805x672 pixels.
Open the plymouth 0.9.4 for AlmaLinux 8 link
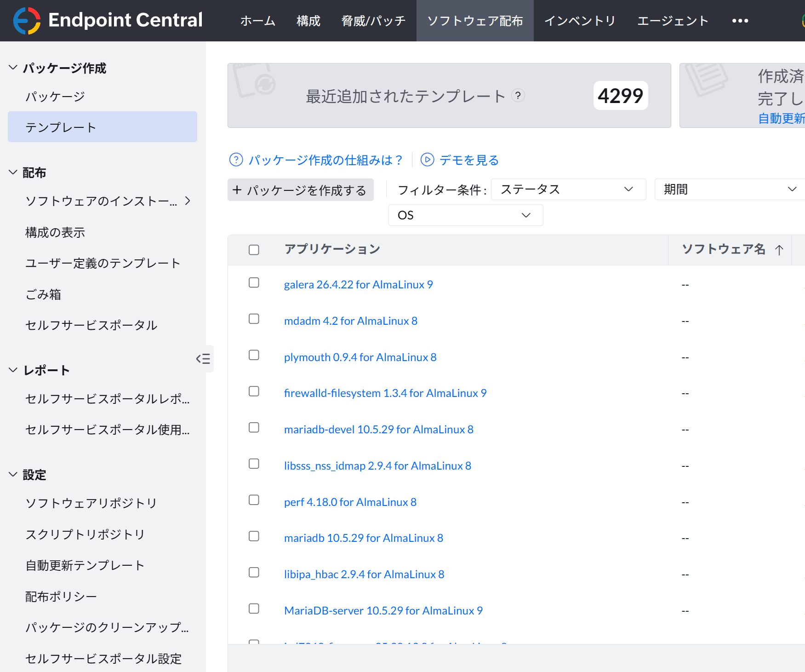(x=360, y=357)
